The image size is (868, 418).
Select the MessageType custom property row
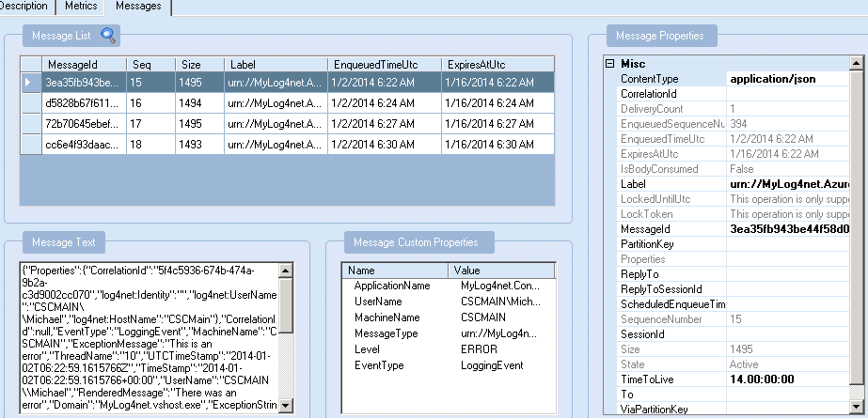(x=449, y=333)
